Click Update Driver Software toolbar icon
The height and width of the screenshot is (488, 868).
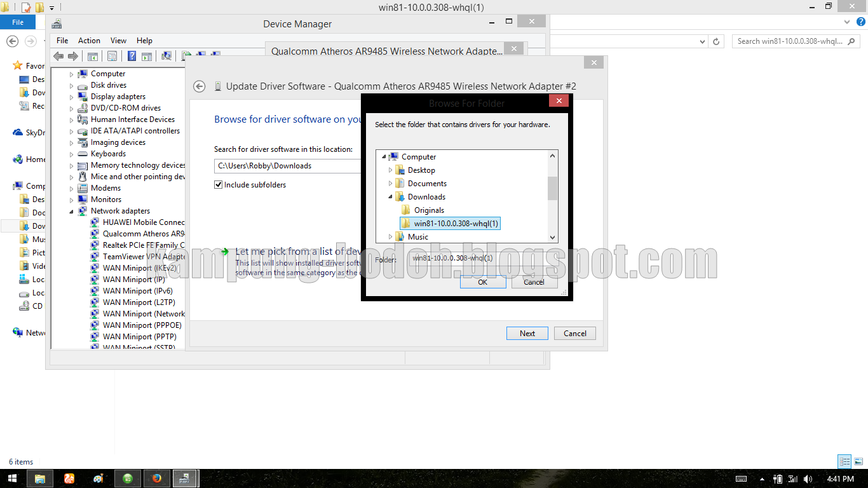click(187, 56)
